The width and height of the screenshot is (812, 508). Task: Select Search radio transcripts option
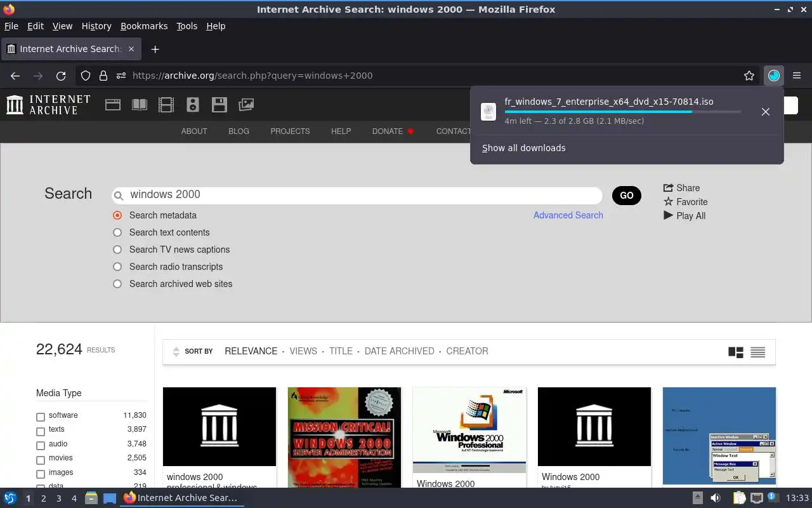[117, 267]
